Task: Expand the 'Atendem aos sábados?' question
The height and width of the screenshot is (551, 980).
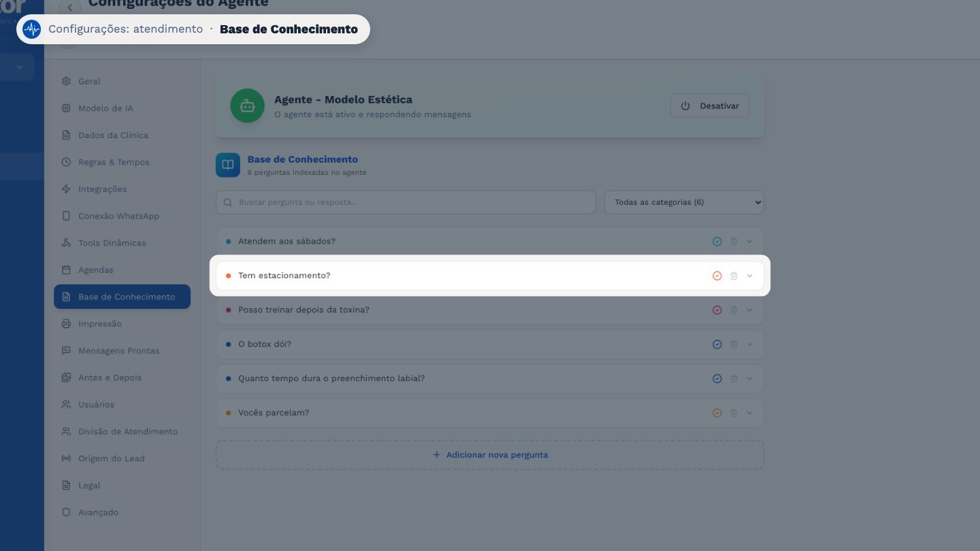Action: point(750,241)
